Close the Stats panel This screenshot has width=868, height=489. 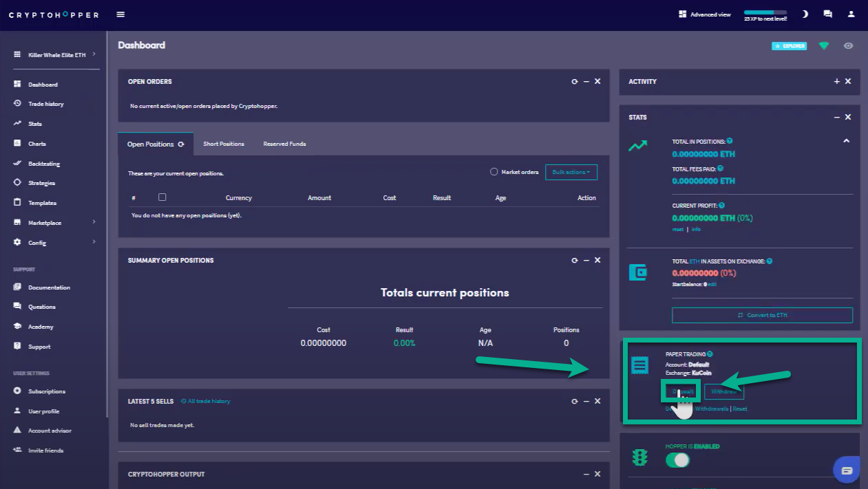tap(848, 117)
